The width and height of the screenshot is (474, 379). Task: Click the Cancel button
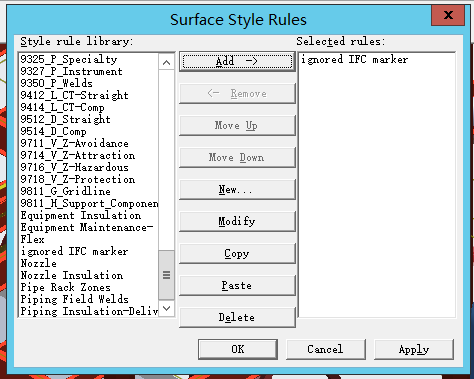[326, 349]
